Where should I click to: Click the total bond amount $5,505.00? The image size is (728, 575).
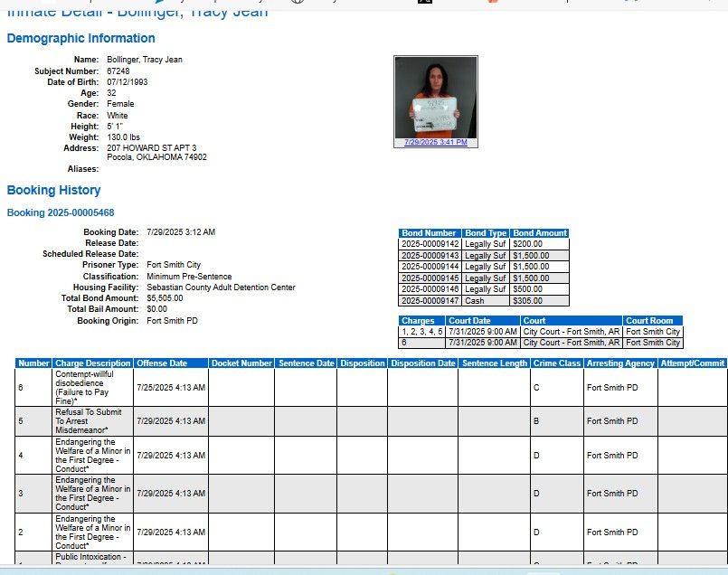(x=165, y=298)
